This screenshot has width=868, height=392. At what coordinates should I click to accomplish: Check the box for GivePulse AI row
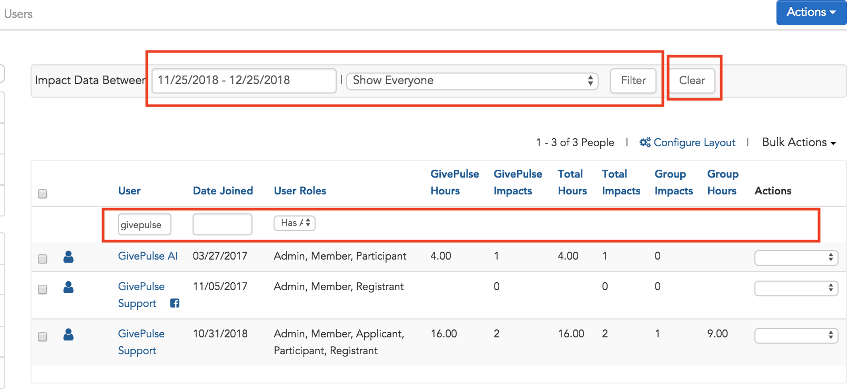pyautogui.click(x=43, y=259)
